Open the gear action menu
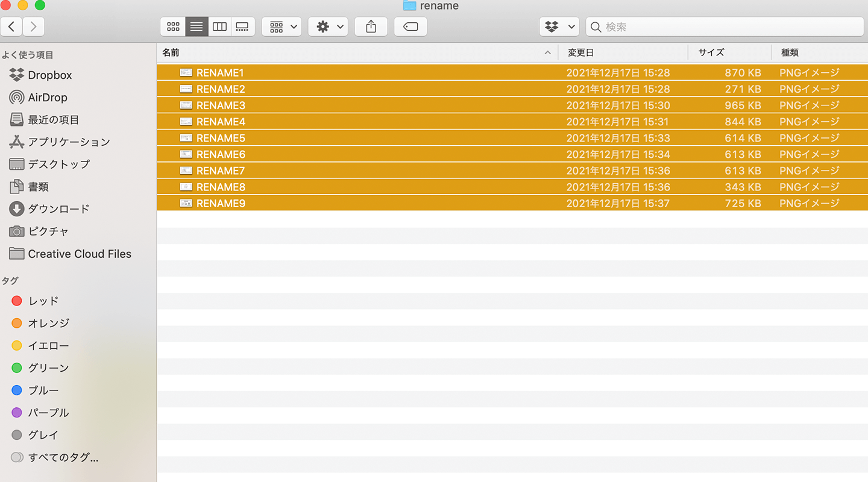Viewport: 868px width, 482px height. tap(328, 27)
